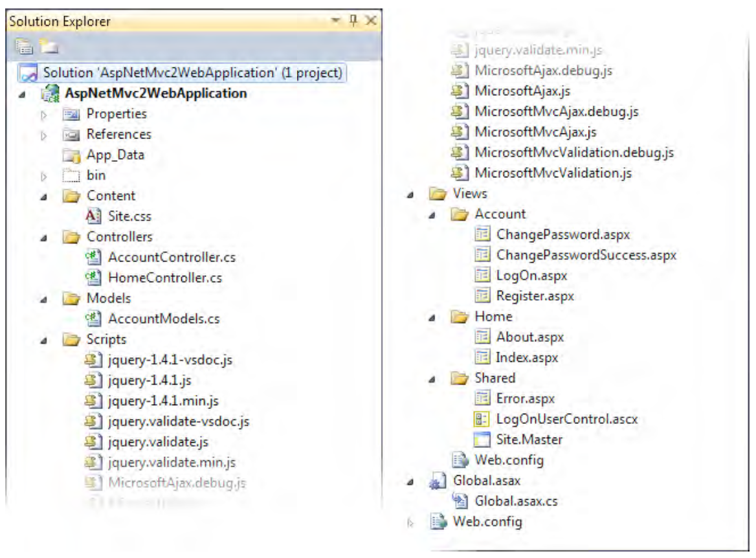756x558 pixels.
Task: Click the Properties folder icon
Action: point(71,115)
